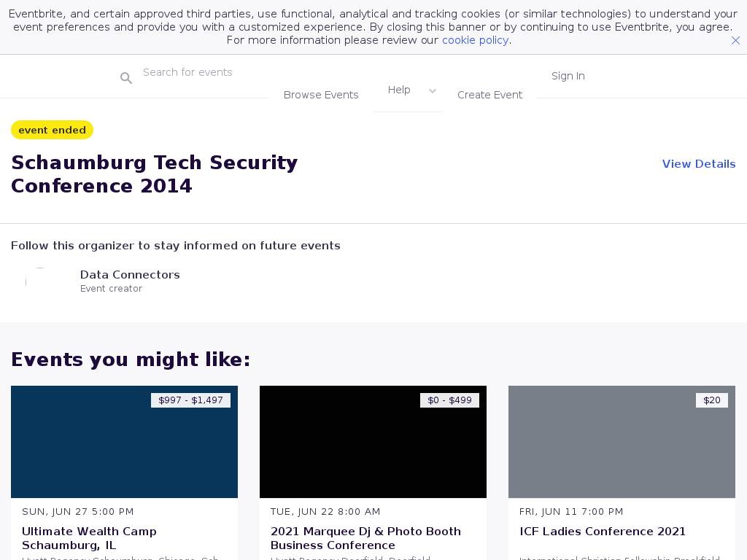
Task: Expand the Help dropdown
Action: (x=399, y=90)
